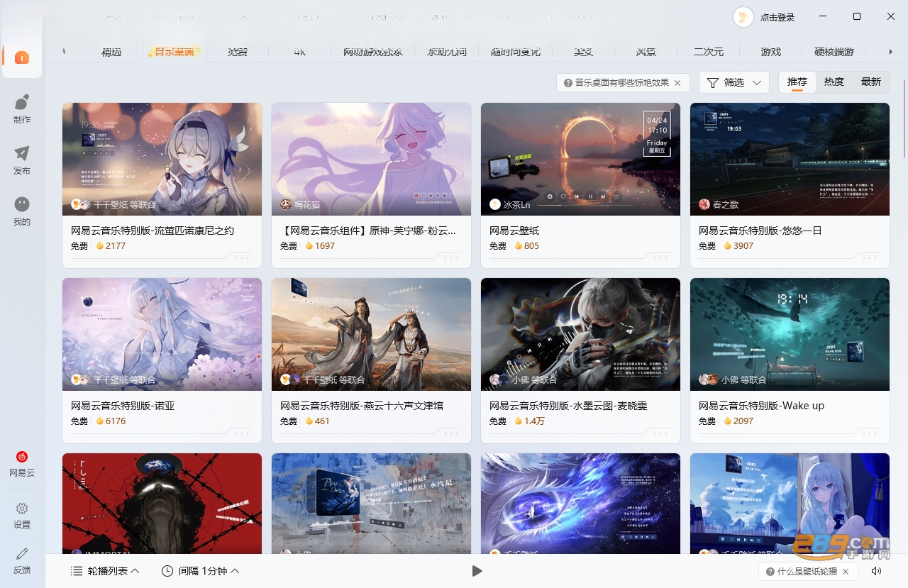The width and height of the screenshot is (908, 588).
Task: Open the Wake up underwater thumbnail
Action: 790,334
